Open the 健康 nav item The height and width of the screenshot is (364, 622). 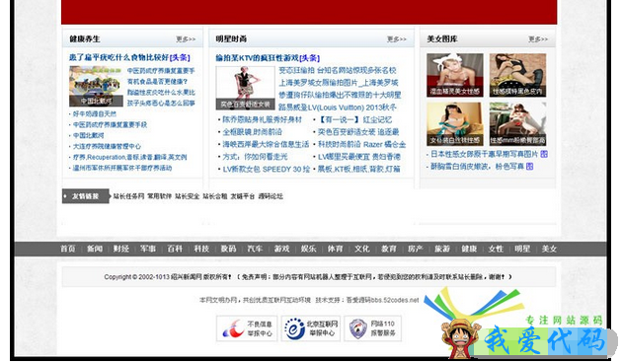(x=469, y=249)
